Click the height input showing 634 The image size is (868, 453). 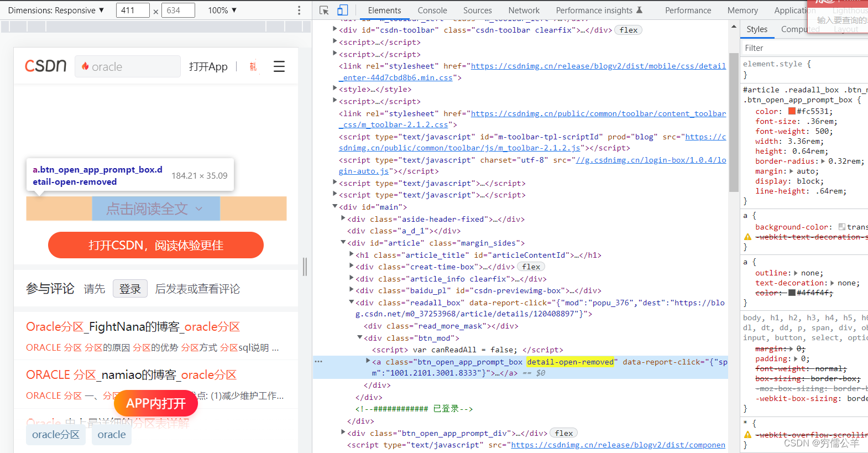(x=178, y=10)
